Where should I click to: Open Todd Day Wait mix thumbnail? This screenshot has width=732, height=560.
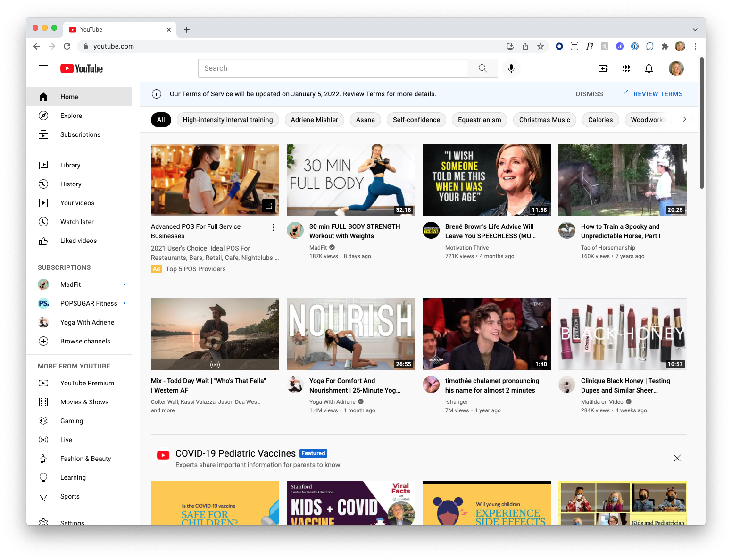pyautogui.click(x=215, y=334)
